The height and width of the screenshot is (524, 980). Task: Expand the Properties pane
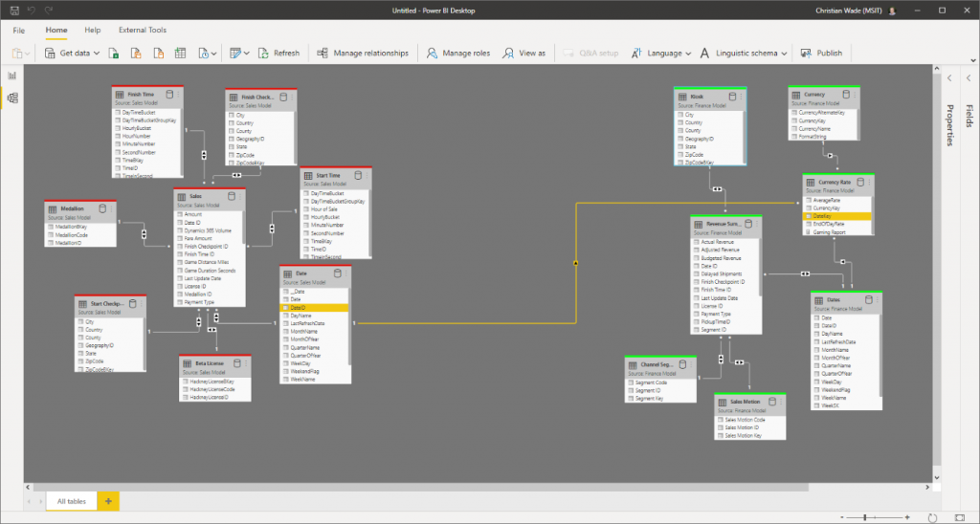pyautogui.click(x=949, y=78)
